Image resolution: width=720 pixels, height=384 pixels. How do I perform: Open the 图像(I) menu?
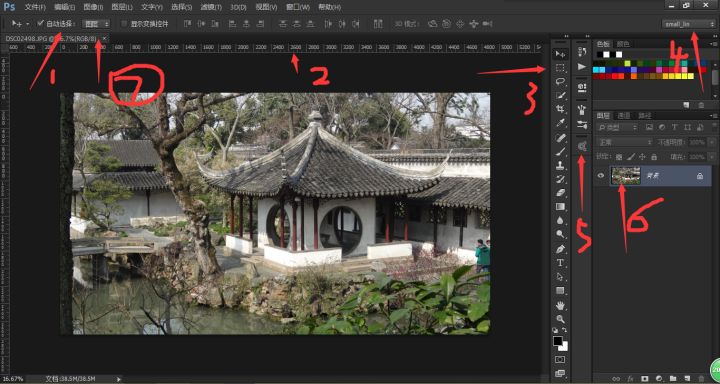click(93, 7)
